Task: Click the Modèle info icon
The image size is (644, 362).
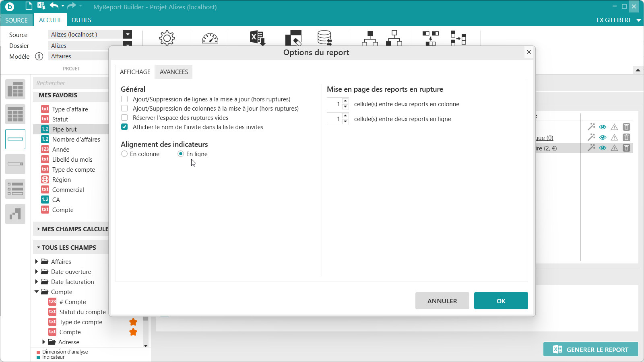Action: [x=39, y=56]
